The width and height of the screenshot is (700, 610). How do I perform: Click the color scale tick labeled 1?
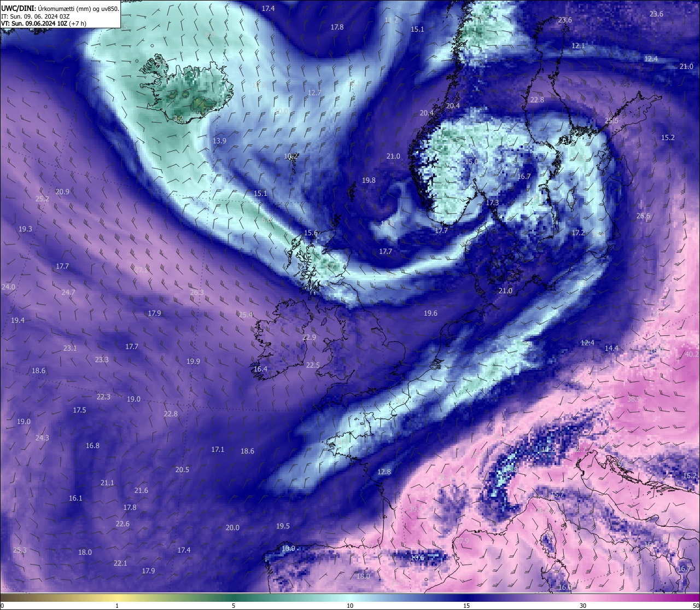[x=117, y=606]
